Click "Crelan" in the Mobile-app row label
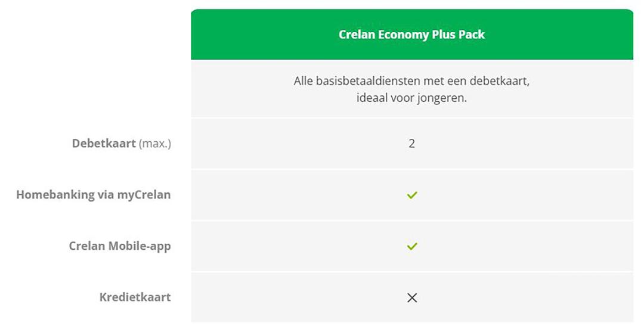This screenshot has width=644, height=335. point(87,246)
